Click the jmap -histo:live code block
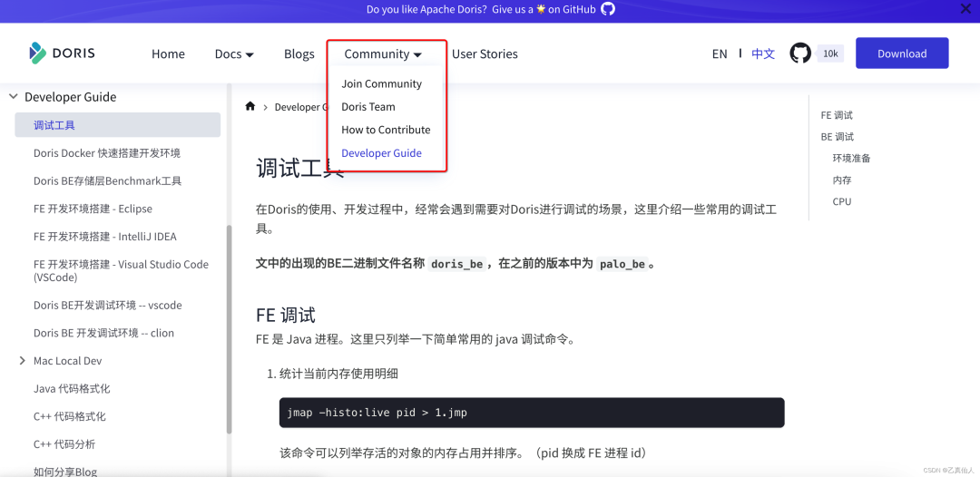The width and height of the screenshot is (980, 477). click(x=531, y=413)
